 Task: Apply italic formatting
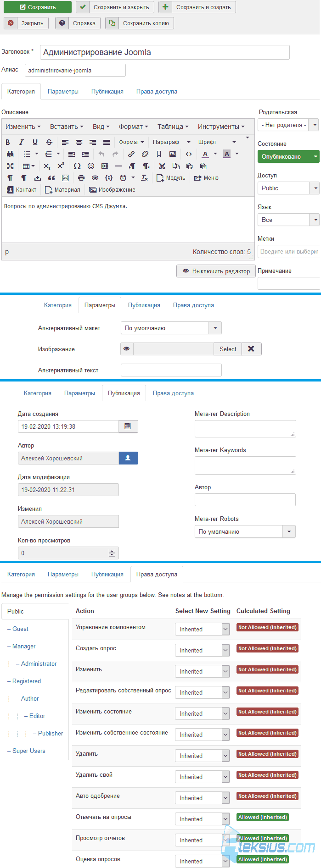coord(21,142)
